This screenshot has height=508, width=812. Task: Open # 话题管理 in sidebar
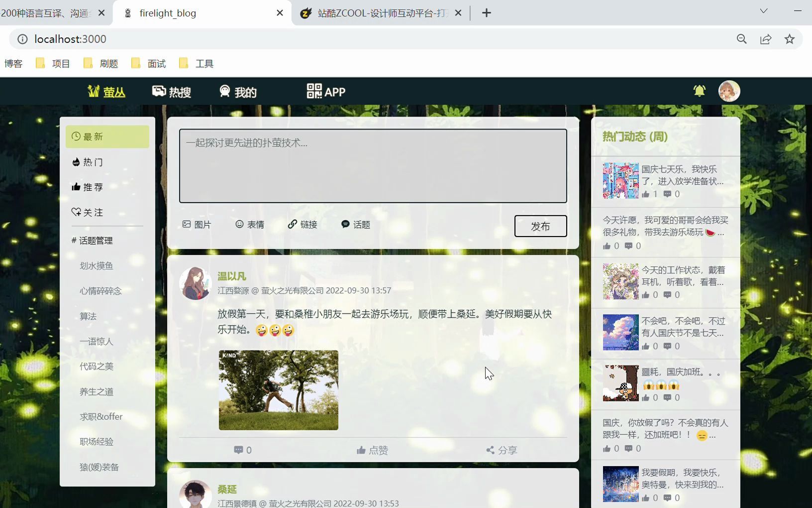point(92,241)
